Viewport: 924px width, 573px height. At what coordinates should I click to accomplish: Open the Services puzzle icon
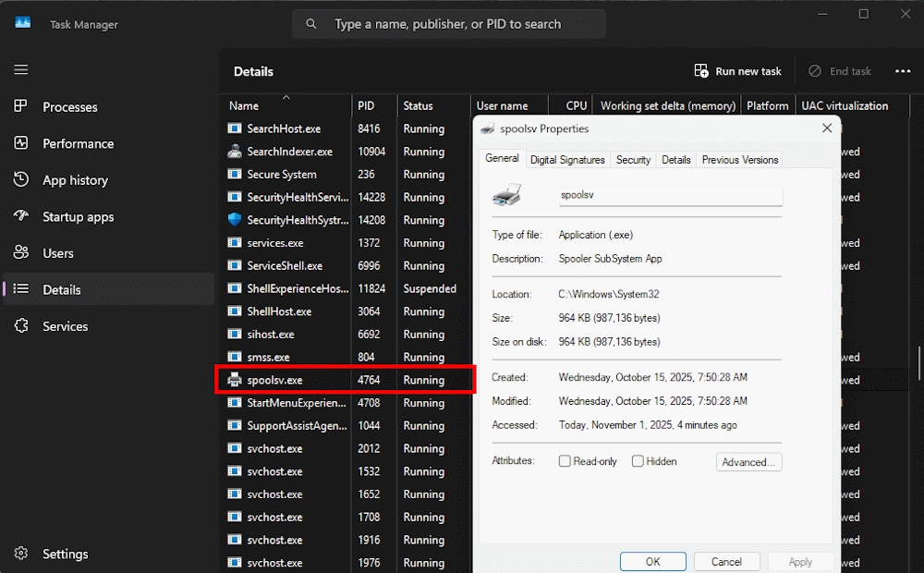(x=21, y=326)
